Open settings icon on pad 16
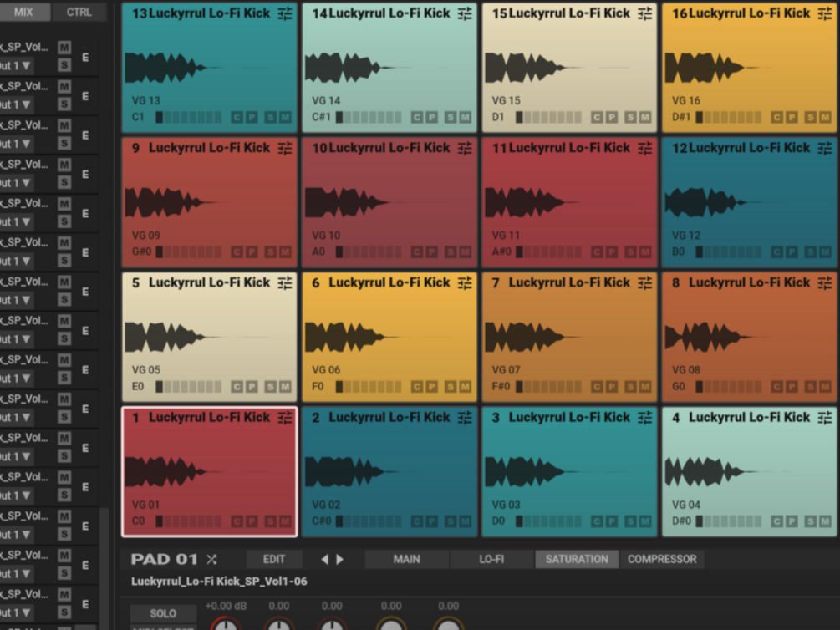Image resolution: width=840 pixels, height=630 pixels. point(825,13)
